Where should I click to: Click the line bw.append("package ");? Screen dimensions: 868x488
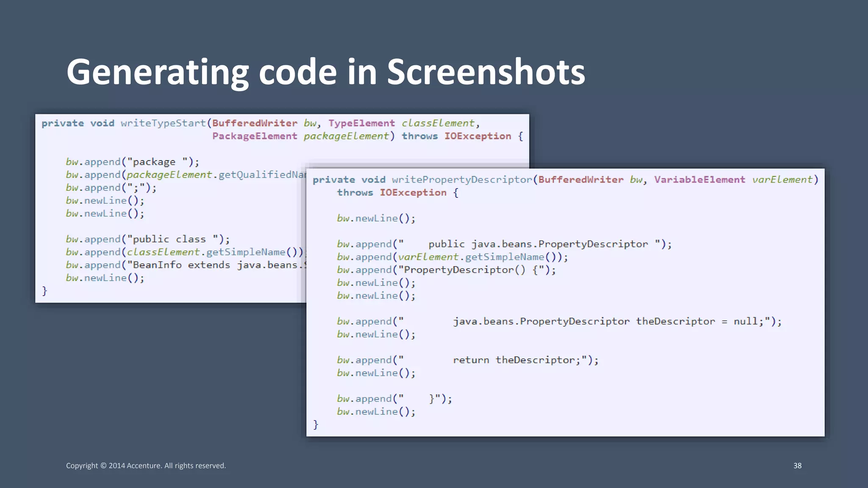coord(132,162)
